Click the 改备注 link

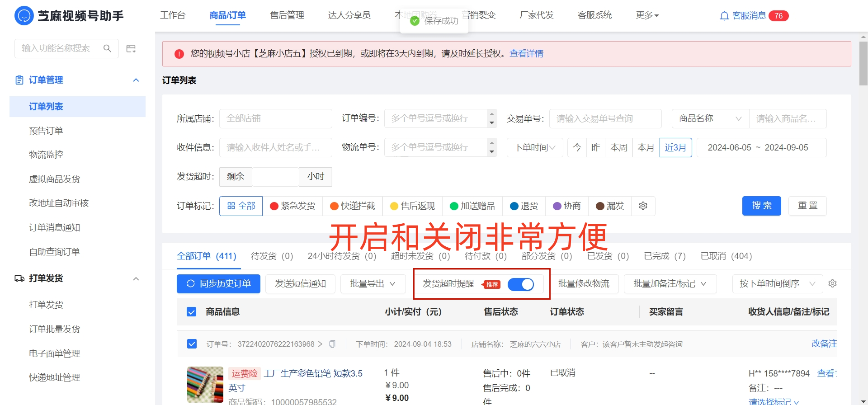(824, 344)
